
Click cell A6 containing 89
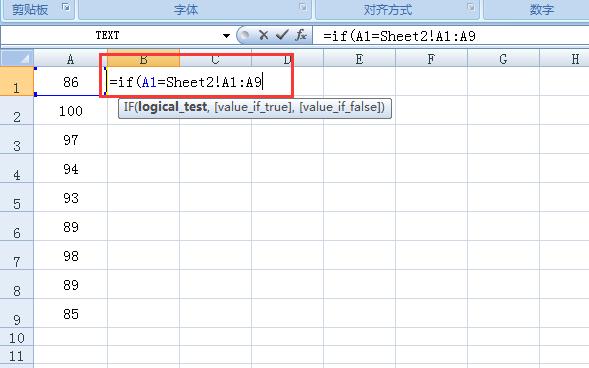point(71,226)
